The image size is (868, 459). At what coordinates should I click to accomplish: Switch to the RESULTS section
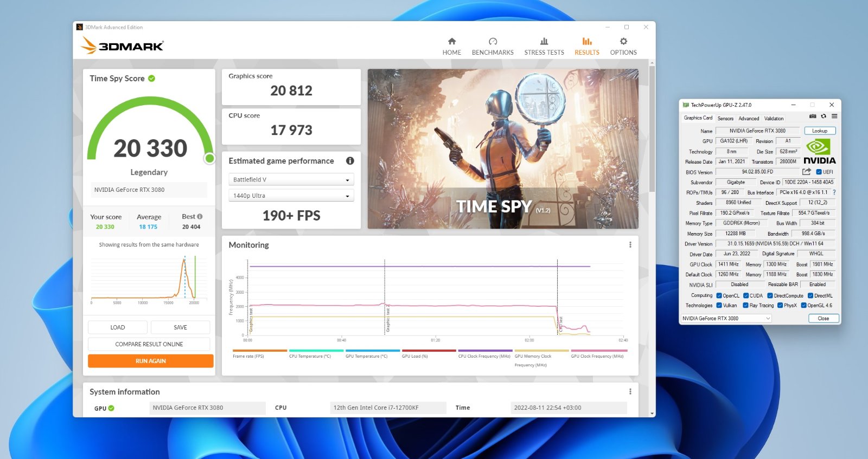pyautogui.click(x=587, y=47)
